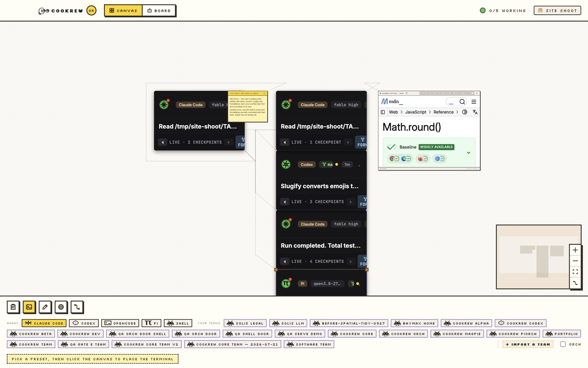Screen dimensions: 588x368
Task: Select the Cookrew Alpha team preset
Action: pos(467,323)
